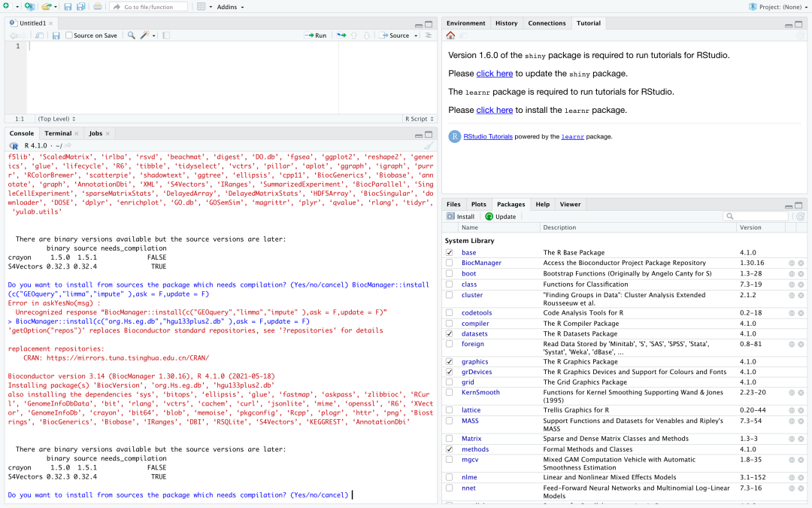Viewport: 812px width, 508px height.
Task: Click the Code Tools magic wand icon
Action: click(145, 35)
